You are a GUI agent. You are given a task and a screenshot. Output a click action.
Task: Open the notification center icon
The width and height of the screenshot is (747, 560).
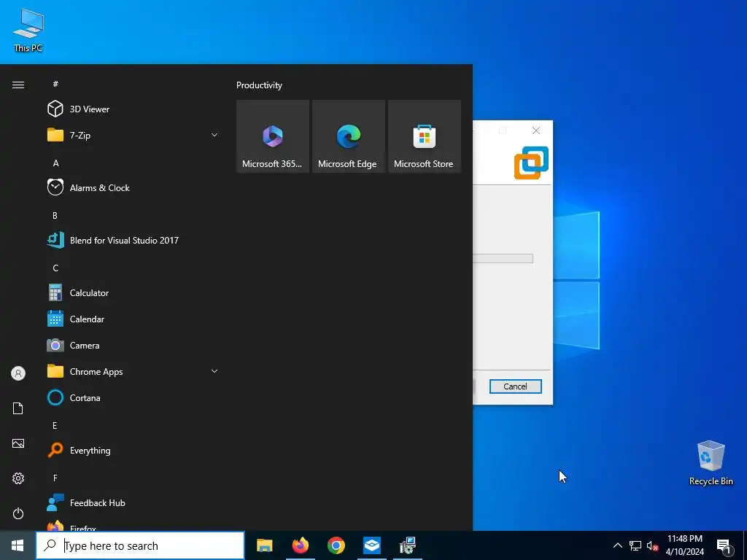pyautogui.click(x=724, y=545)
